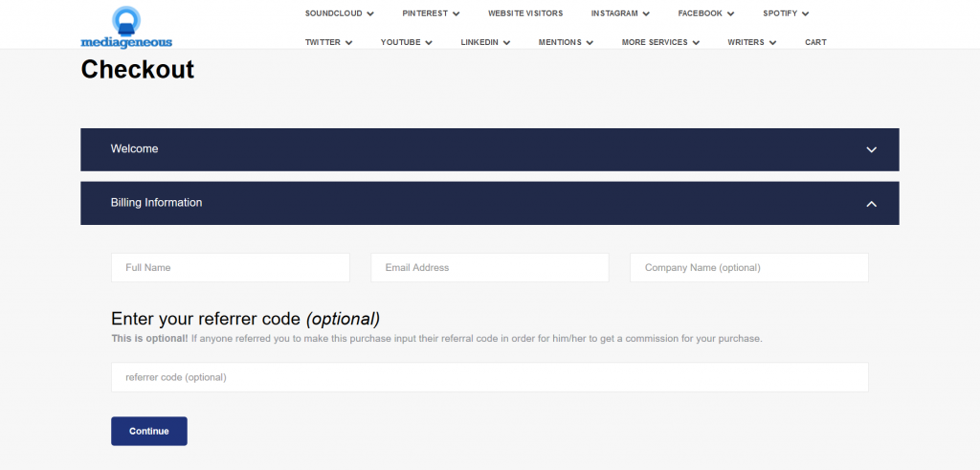Expand the Welcome section chevron
980x470 pixels.
(871, 149)
